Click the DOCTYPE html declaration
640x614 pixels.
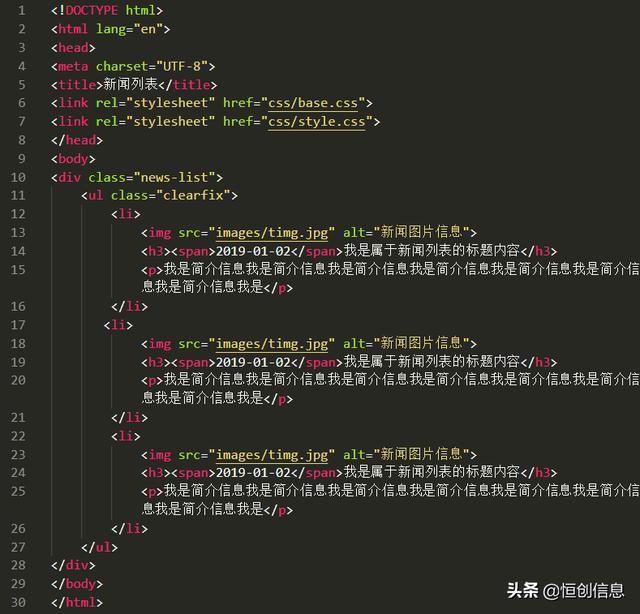coord(107,10)
